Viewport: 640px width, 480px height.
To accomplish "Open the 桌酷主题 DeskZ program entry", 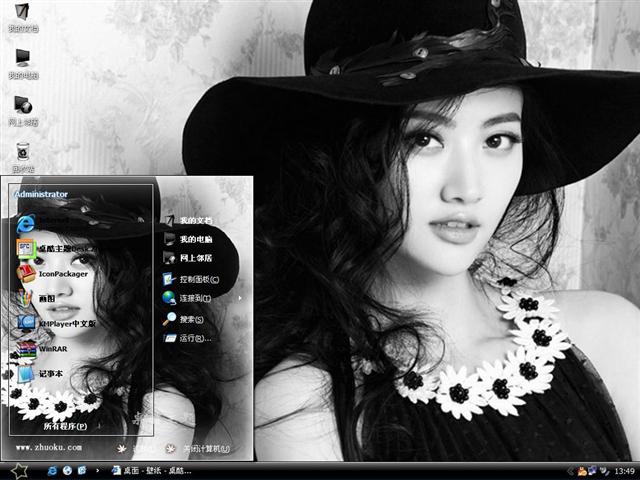I will (56, 248).
